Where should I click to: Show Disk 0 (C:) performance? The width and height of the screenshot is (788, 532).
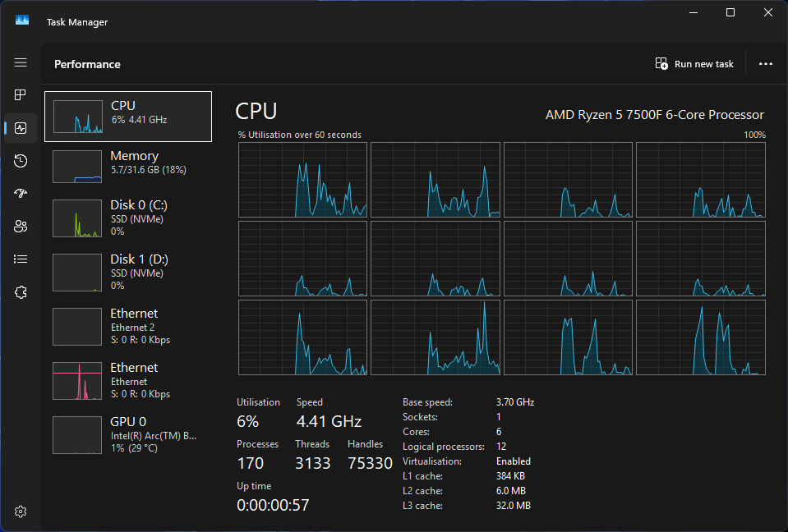pos(128,218)
